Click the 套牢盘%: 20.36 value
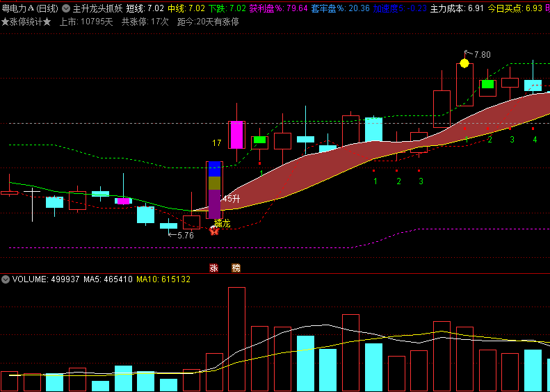The width and height of the screenshot is (550, 392). point(340,8)
